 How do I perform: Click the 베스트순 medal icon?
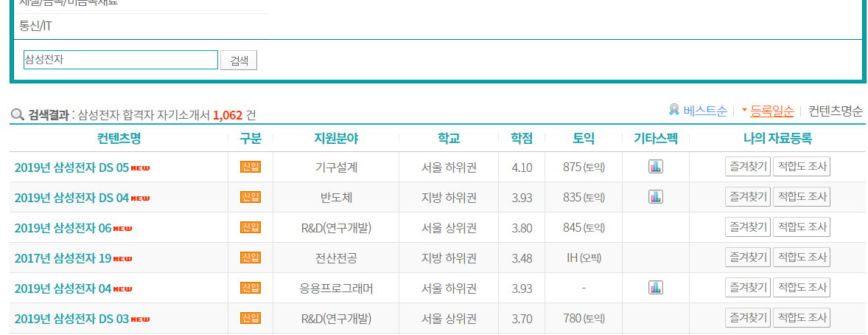[x=673, y=110]
